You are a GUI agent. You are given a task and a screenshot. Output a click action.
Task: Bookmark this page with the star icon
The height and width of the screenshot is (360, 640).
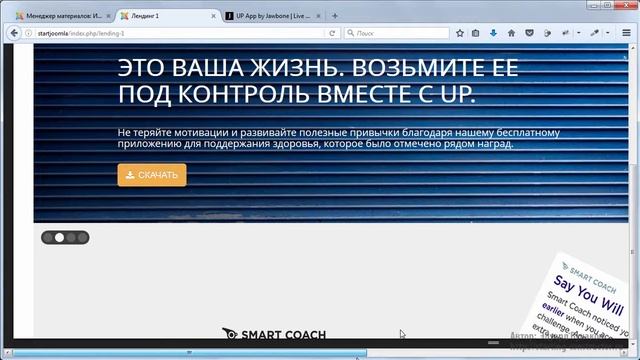[460, 33]
